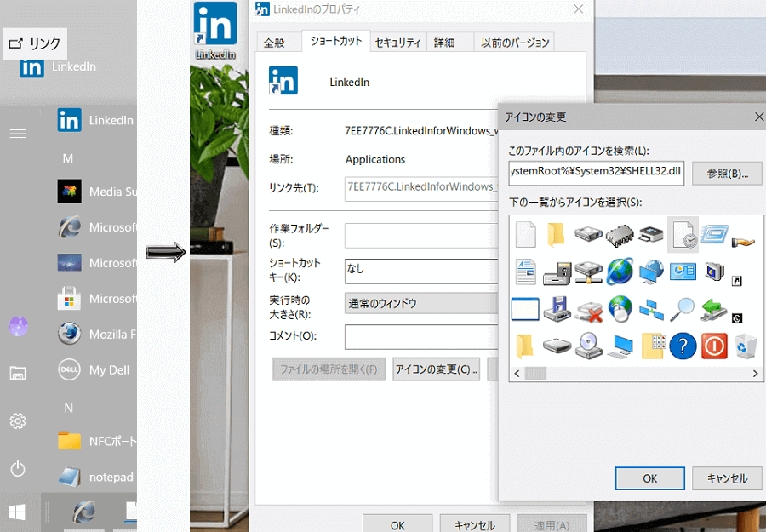The image size is (766, 532).
Task: Click the ショートカットキー field showing なし
Action: [421, 272]
